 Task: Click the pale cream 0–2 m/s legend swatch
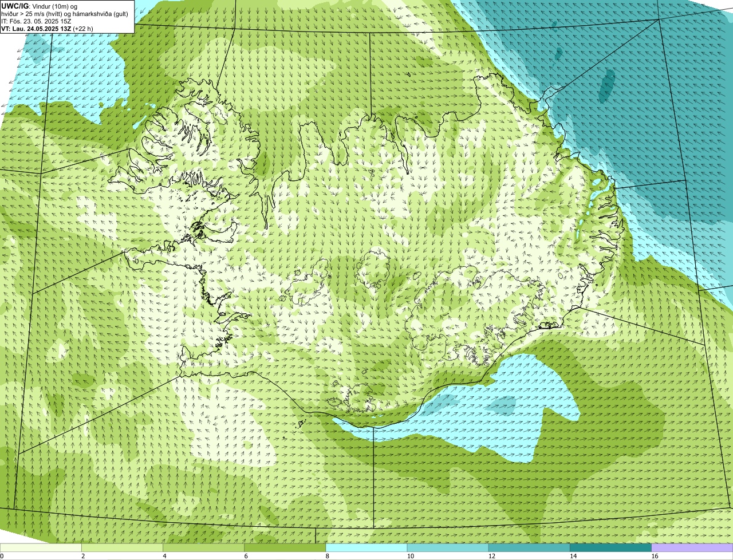tap(41, 548)
